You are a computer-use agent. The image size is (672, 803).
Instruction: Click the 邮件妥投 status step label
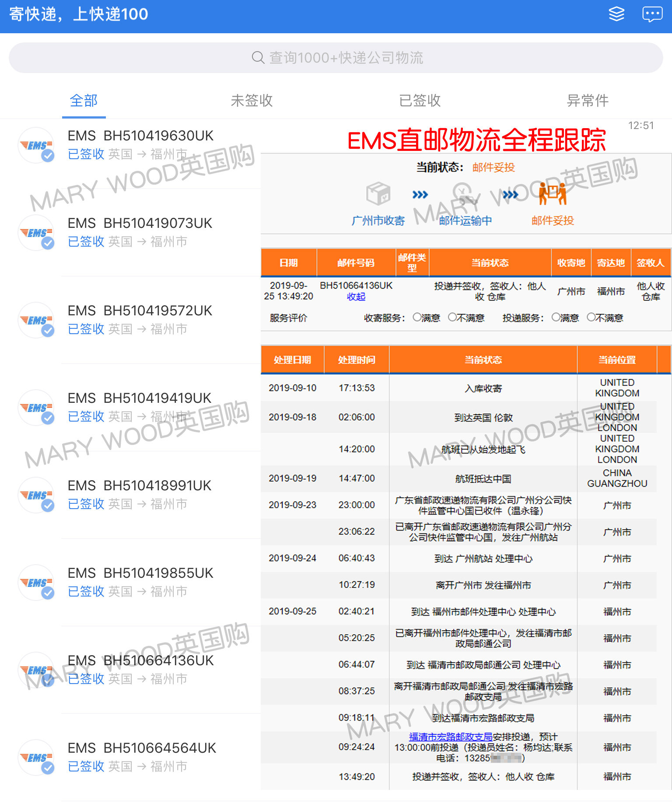553,220
